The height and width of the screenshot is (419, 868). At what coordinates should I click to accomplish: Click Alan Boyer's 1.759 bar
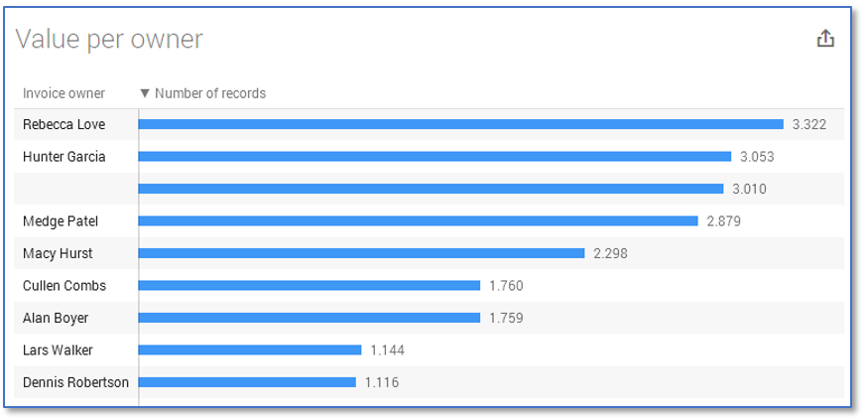coord(309,318)
